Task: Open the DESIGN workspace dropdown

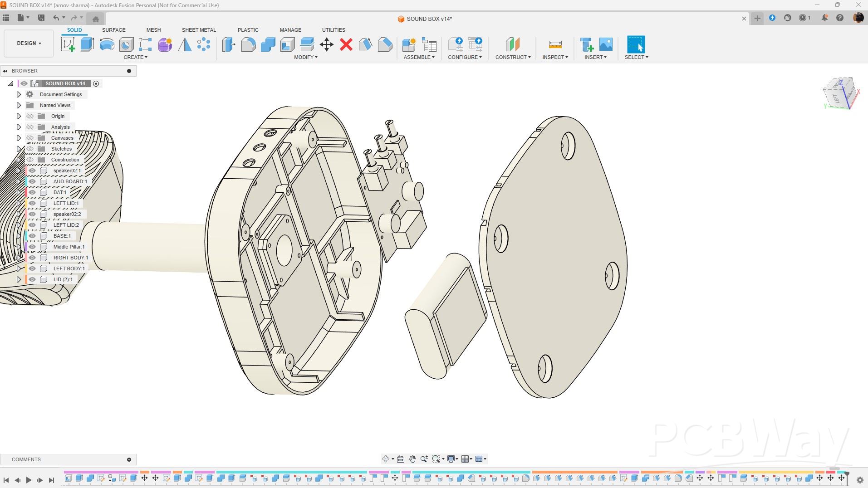Action: [29, 43]
